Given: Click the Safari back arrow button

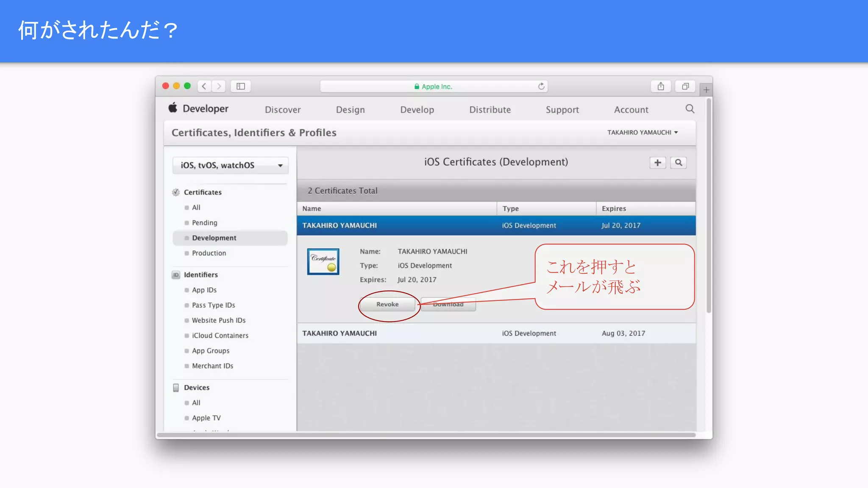Looking at the screenshot, I should click(x=204, y=86).
